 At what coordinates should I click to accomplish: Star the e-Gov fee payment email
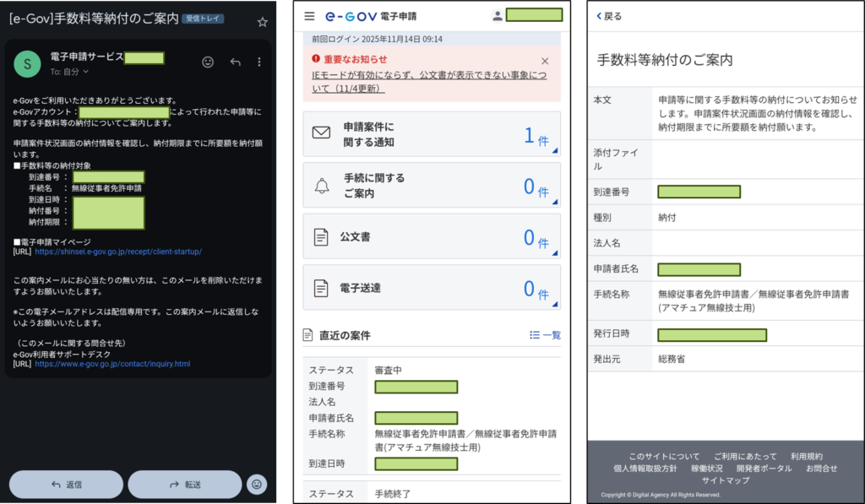(x=262, y=22)
